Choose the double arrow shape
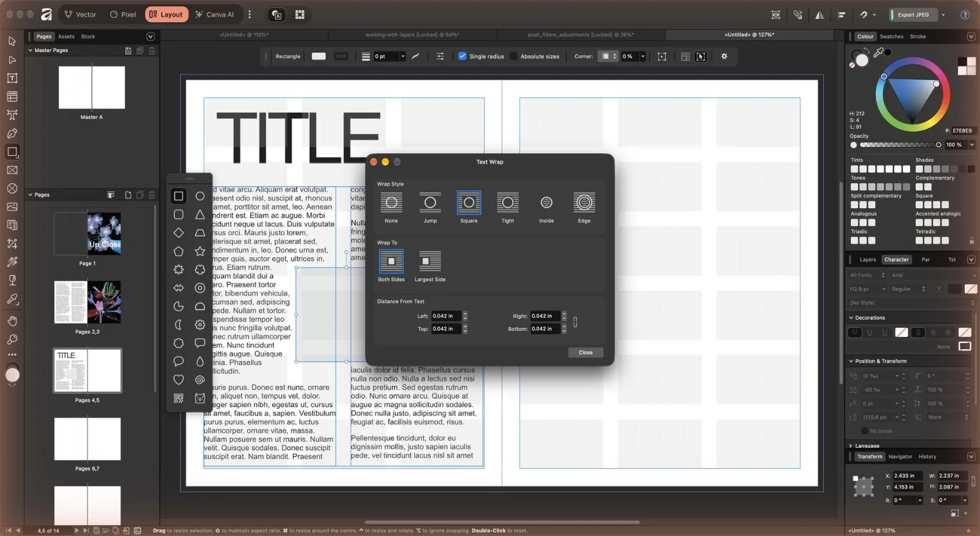The width and height of the screenshot is (980, 536). click(x=178, y=288)
